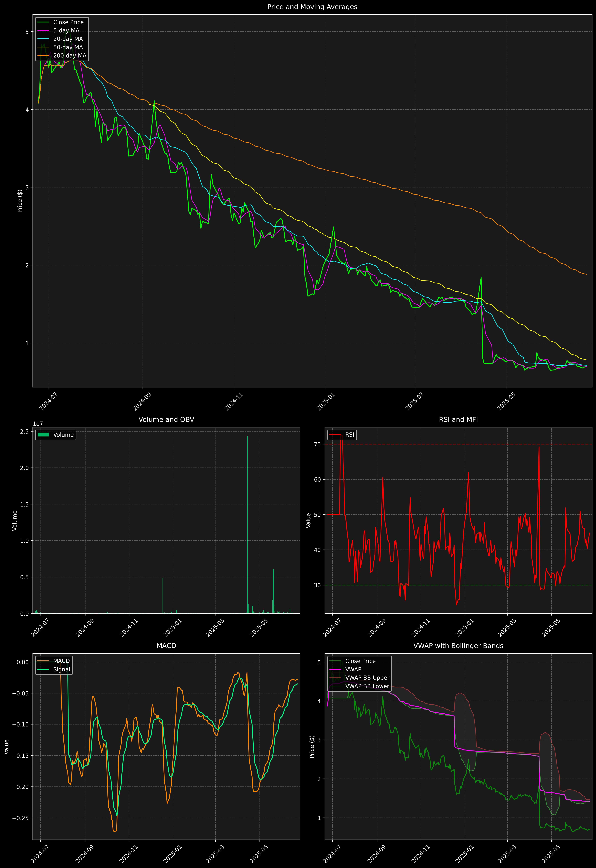
Task: Click '0.00' y-tick on MACD chart
Action: pos(23,662)
